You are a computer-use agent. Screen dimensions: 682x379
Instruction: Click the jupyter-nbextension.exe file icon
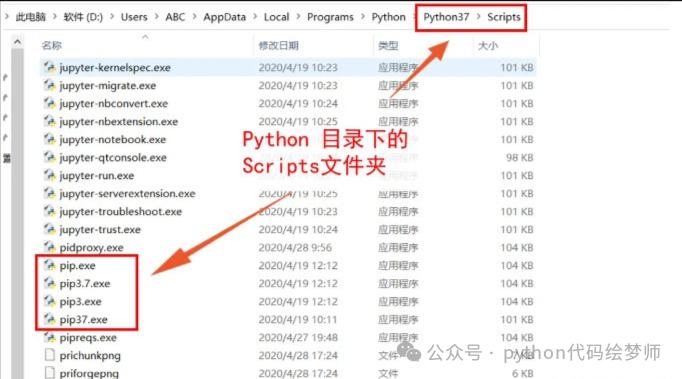tap(50, 121)
